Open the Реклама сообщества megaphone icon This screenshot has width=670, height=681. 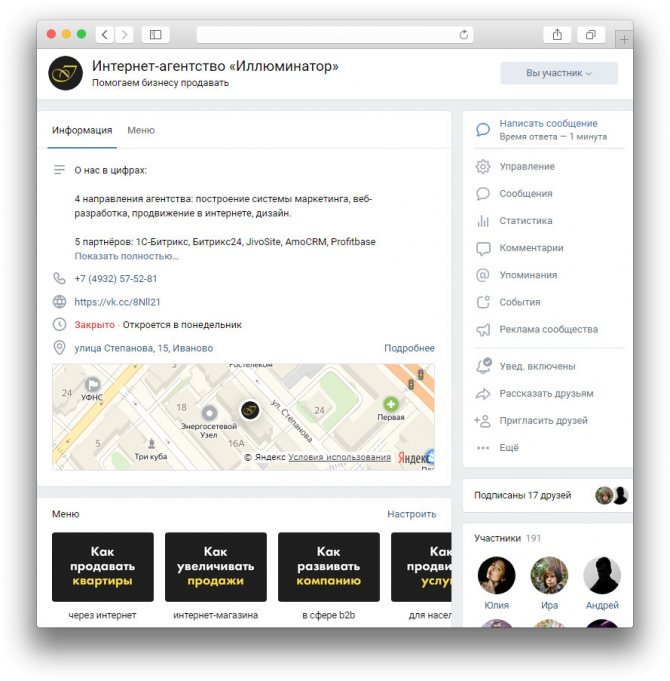tap(483, 330)
